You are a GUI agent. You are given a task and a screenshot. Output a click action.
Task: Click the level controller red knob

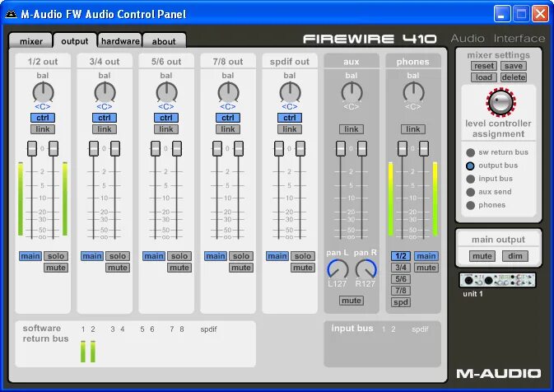pyautogui.click(x=500, y=102)
